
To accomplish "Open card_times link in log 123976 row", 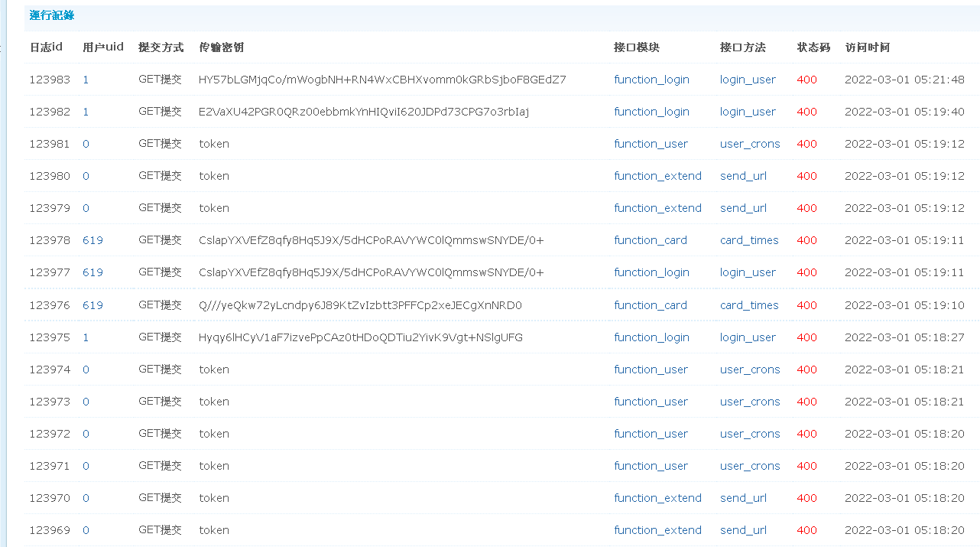I will [749, 305].
